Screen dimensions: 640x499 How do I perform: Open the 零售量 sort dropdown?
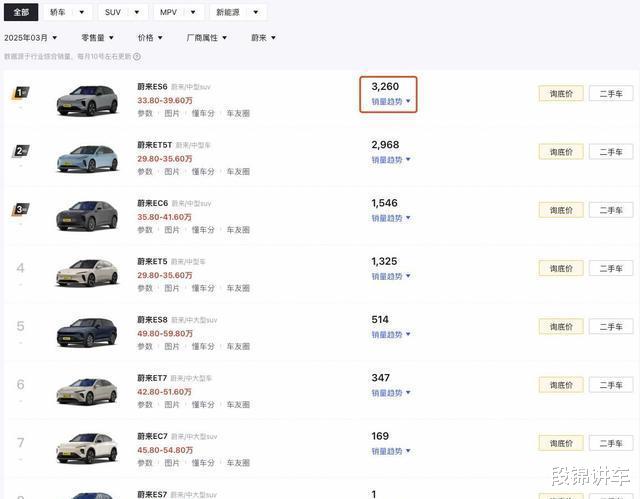98,38
